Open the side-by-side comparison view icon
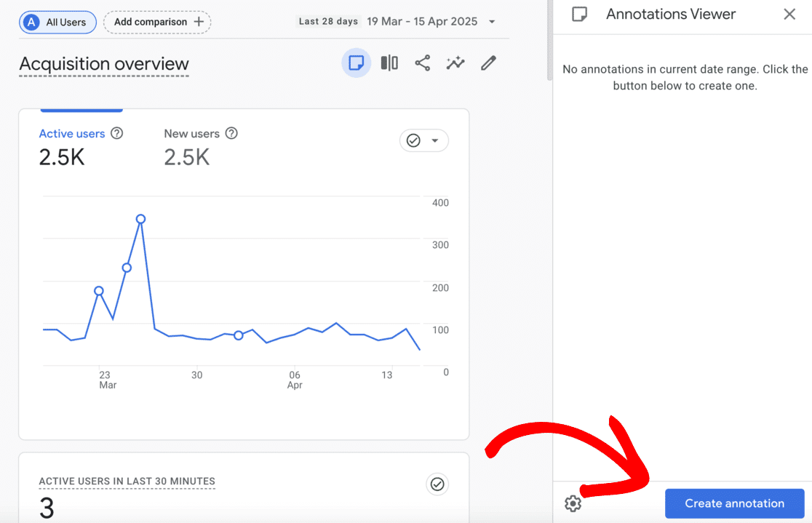812x523 pixels. click(x=389, y=63)
